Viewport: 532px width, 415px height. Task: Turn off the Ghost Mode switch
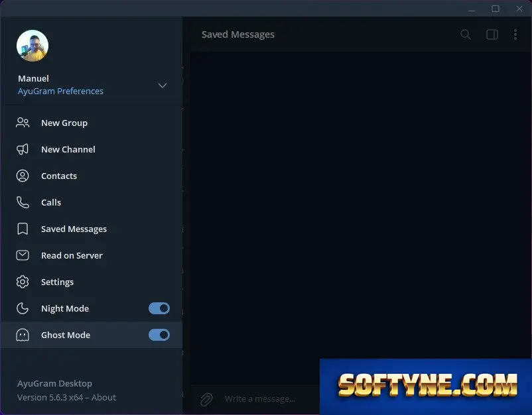(x=159, y=335)
